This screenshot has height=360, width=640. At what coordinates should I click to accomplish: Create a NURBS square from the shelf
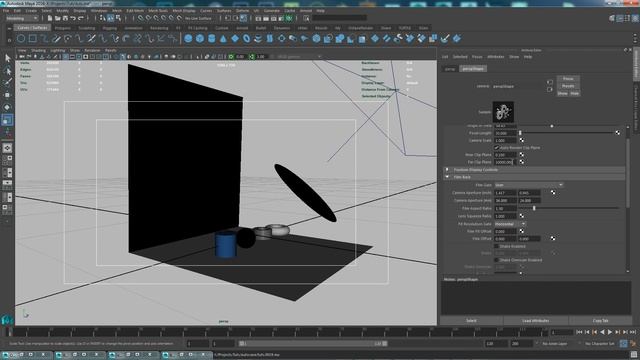coord(33,39)
